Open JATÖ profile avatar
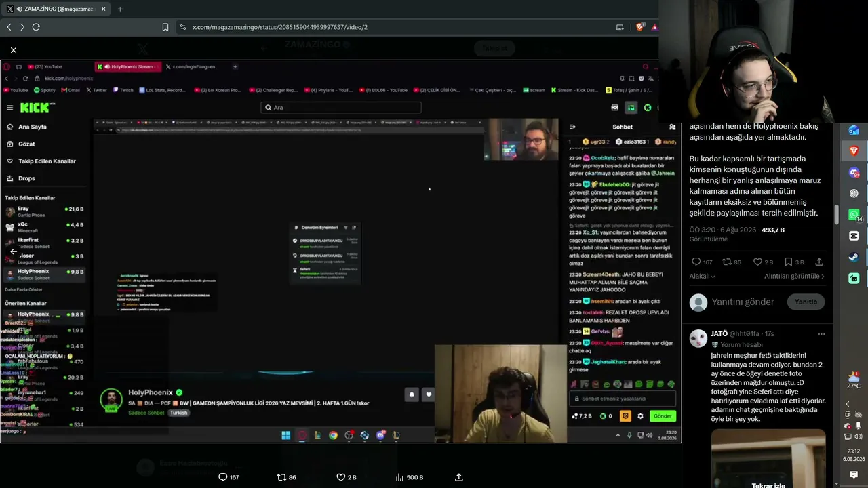Screen dimensions: 868x488 pyautogui.click(x=698, y=338)
